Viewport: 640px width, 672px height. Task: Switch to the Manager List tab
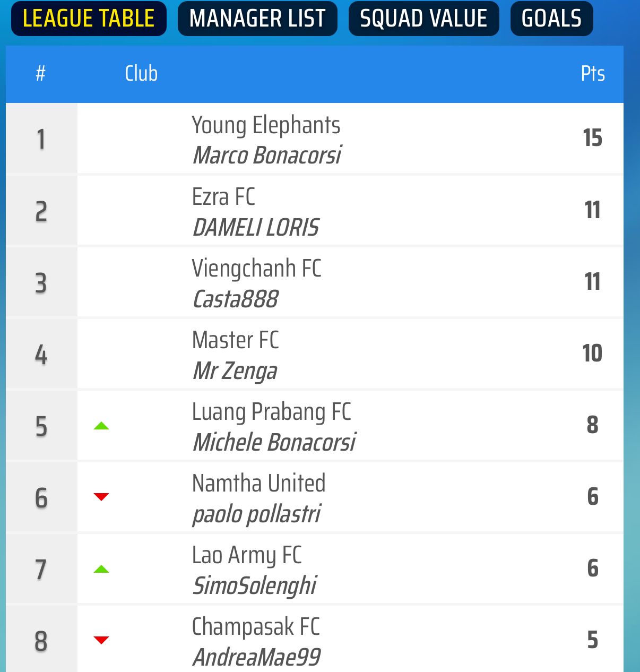pyautogui.click(x=257, y=19)
